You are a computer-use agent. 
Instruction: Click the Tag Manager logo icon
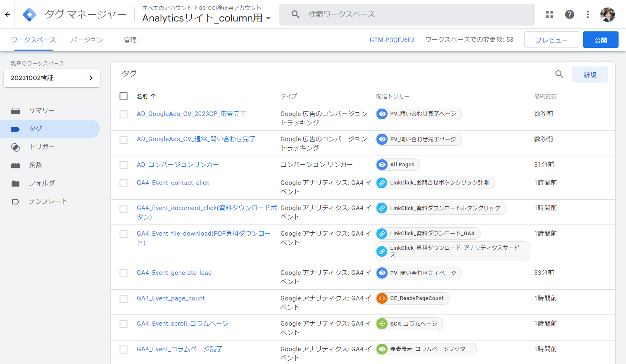(x=29, y=14)
